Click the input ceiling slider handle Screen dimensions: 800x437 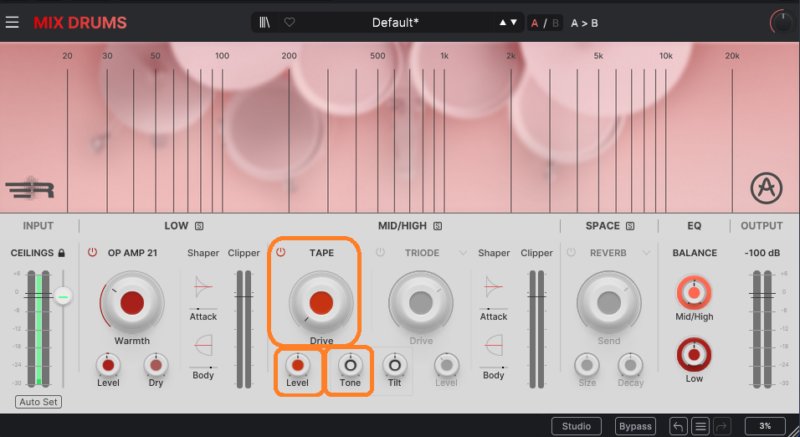pos(63,296)
